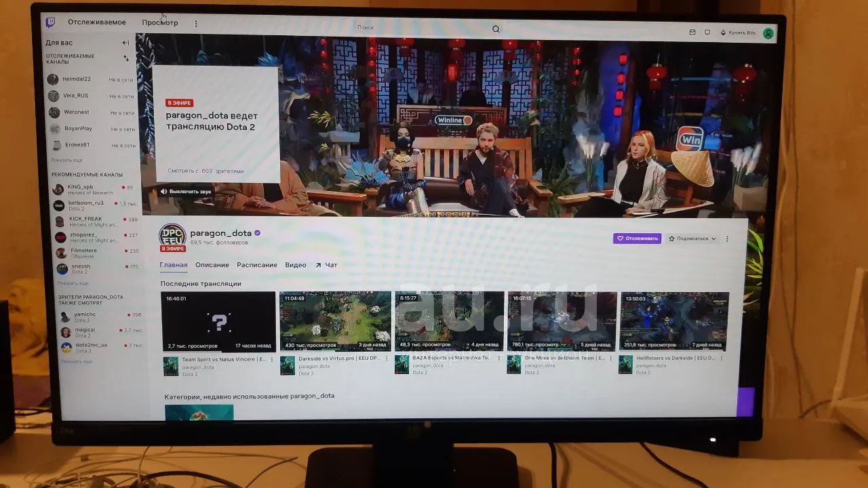This screenshot has width=868, height=488.
Task: Mute stream with Выключить звук
Action: click(186, 192)
